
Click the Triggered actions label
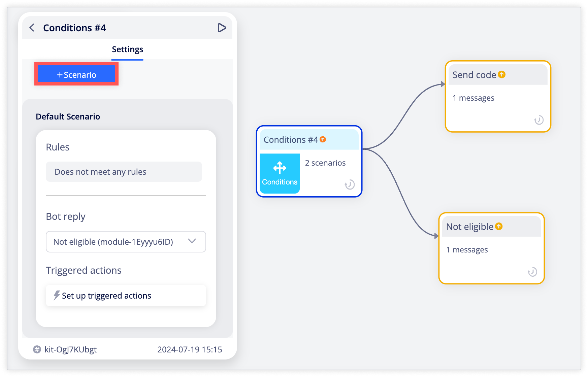coord(84,270)
